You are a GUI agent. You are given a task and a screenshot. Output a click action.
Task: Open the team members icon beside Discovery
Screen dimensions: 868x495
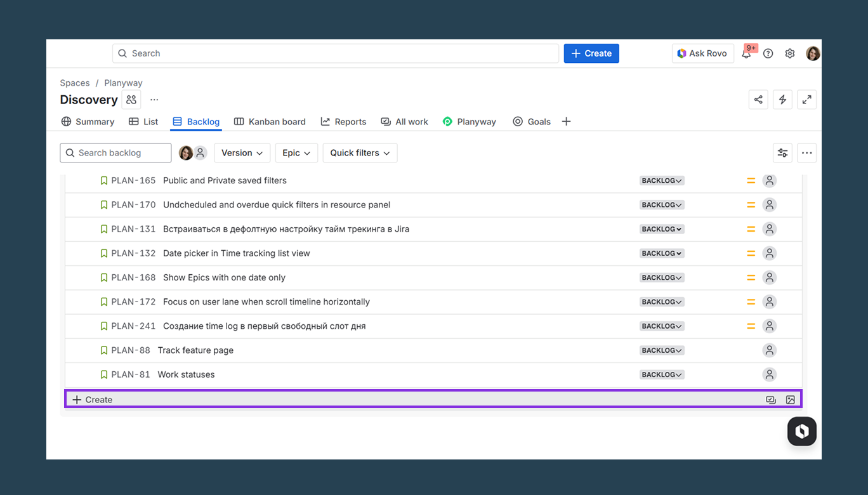tap(131, 100)
